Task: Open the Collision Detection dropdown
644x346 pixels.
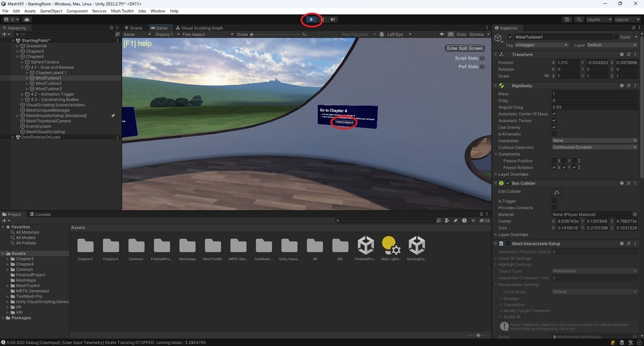Action: (x=595, y=147)
